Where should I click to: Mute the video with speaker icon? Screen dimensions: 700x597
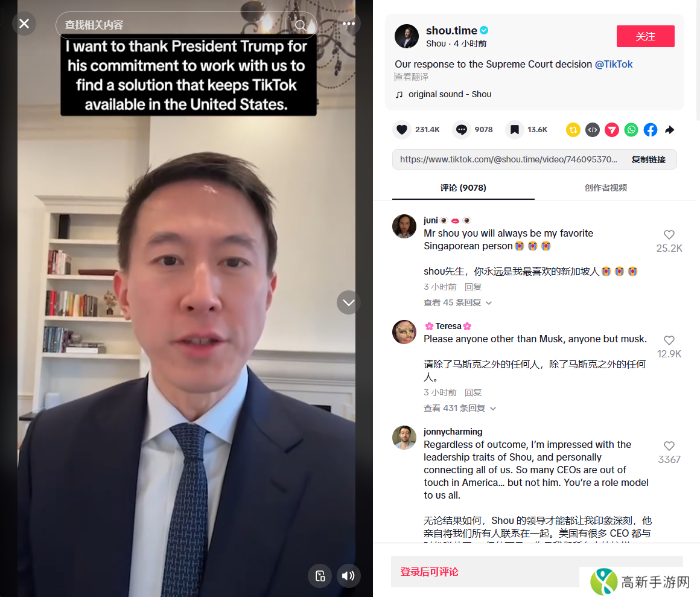[x=348, y=575]
